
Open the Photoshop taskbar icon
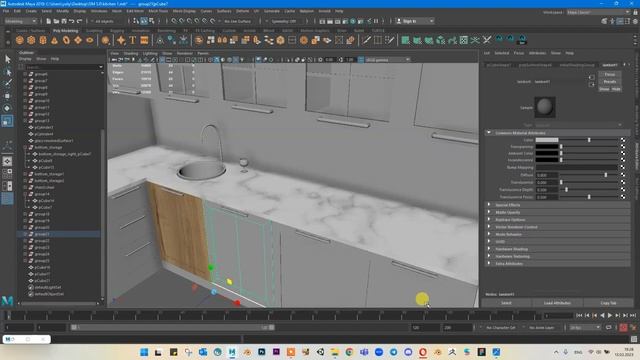coord(262,352)
